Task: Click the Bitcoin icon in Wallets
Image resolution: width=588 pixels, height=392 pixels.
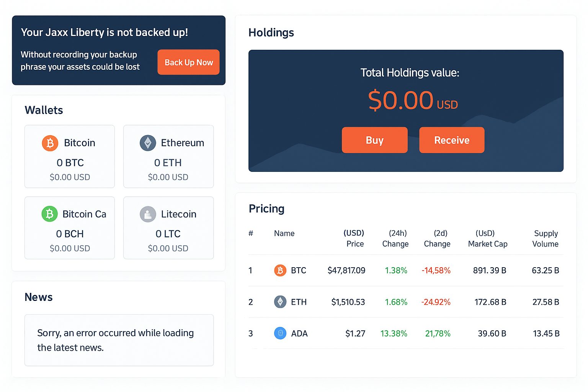Action: click(x=50, y=143)
